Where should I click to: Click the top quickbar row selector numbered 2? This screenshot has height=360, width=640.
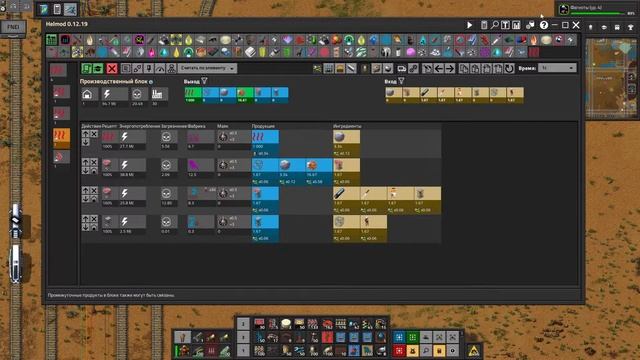click(x=243, y=324)
